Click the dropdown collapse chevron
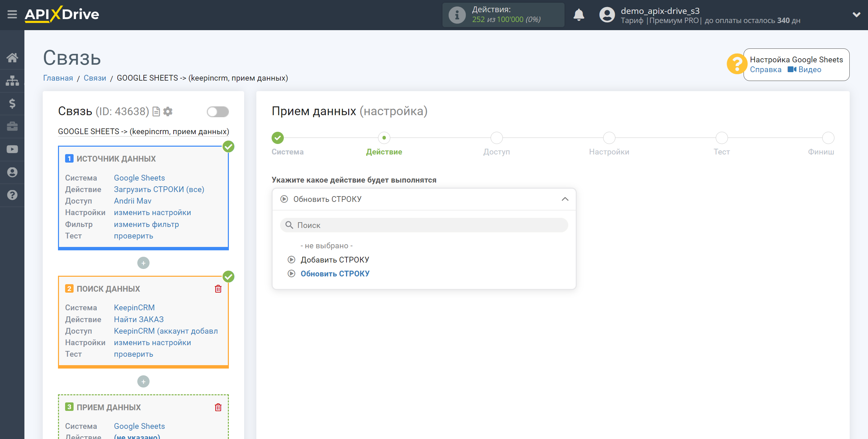This screenshot has height=439, width=868. pos(565,199)
